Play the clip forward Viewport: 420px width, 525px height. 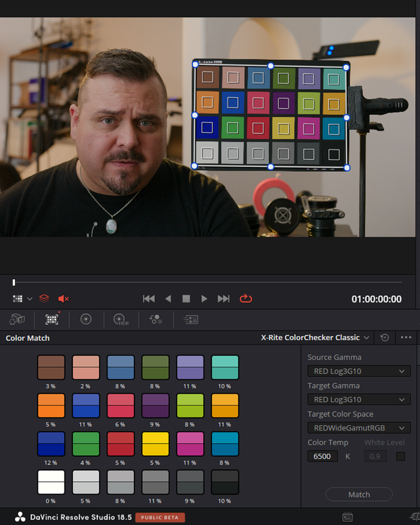[x=204, y=299]
